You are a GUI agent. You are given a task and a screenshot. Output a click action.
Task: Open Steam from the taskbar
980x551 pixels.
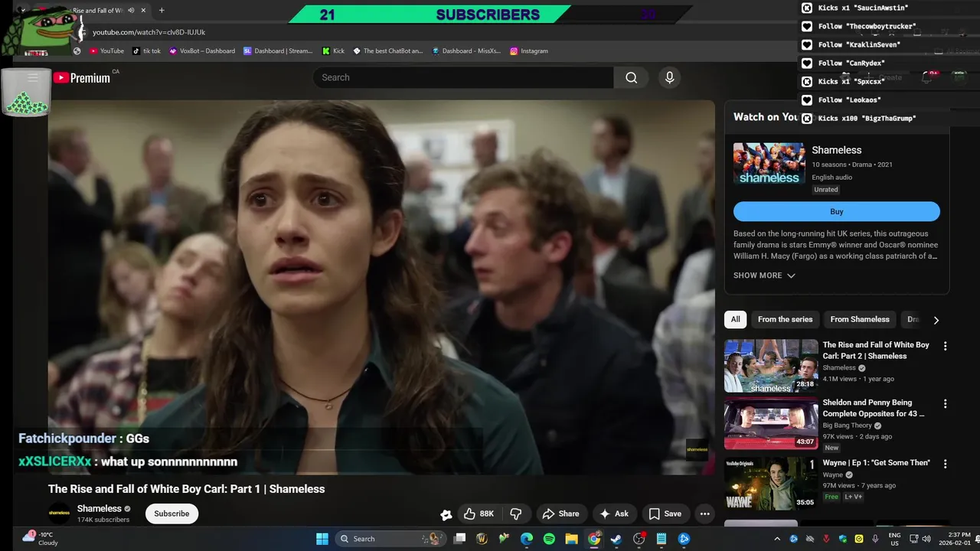click(x=616, y=539)
